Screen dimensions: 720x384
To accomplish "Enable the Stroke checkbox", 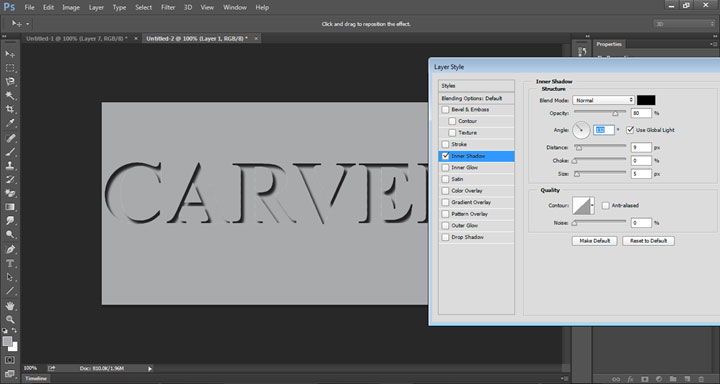I will point(445,144).
